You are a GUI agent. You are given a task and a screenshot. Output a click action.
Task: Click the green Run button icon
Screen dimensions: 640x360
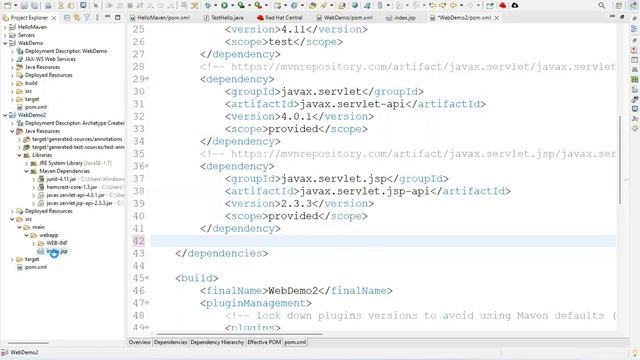(x=224, y=5)
